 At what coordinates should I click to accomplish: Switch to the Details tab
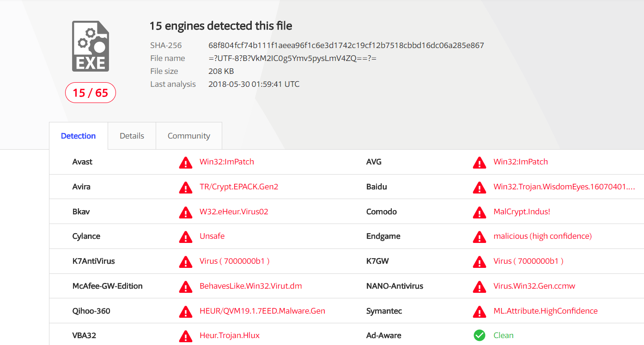pos(132,136)
